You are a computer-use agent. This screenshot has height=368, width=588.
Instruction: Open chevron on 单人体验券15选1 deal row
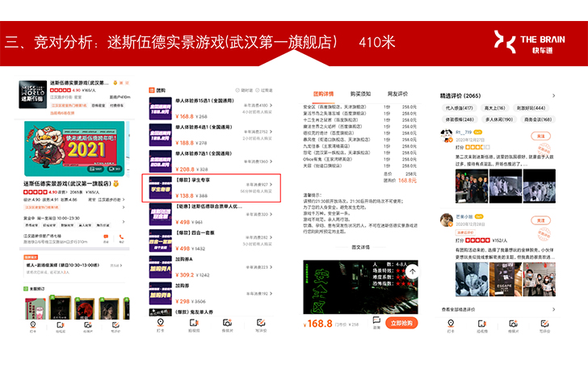271,105
